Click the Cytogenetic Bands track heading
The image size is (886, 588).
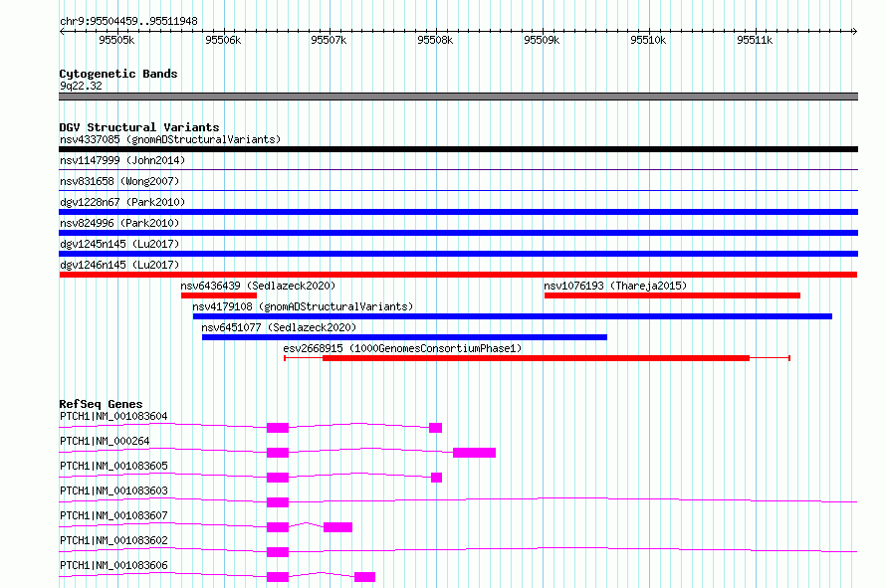tap(118, 74)
